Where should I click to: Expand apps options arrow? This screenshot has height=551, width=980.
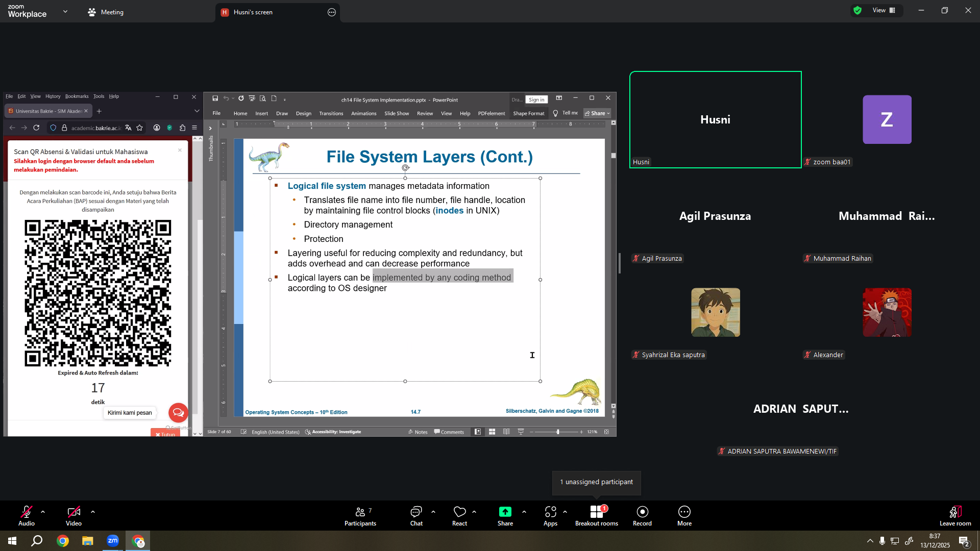click(565, 512)
